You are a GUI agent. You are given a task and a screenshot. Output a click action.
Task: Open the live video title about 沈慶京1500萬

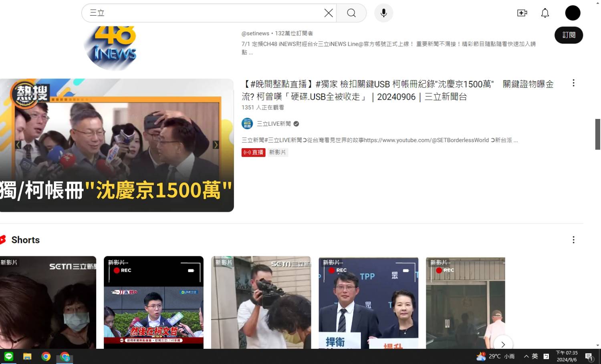(x=398, y=90)
